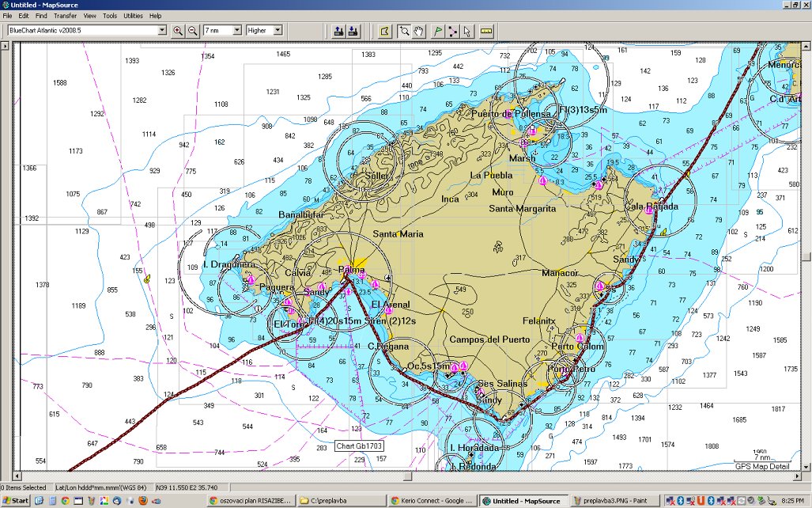Click the Zoom Out magnifier icon
The height and width of the screenshot is (508, 812).
192,31
